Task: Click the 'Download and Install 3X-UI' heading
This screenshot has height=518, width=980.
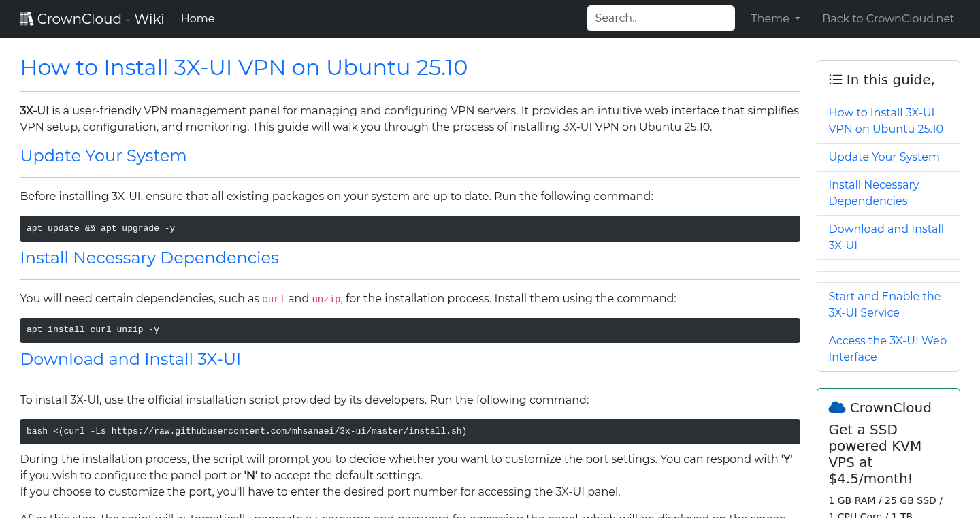Action: [130, 359]
